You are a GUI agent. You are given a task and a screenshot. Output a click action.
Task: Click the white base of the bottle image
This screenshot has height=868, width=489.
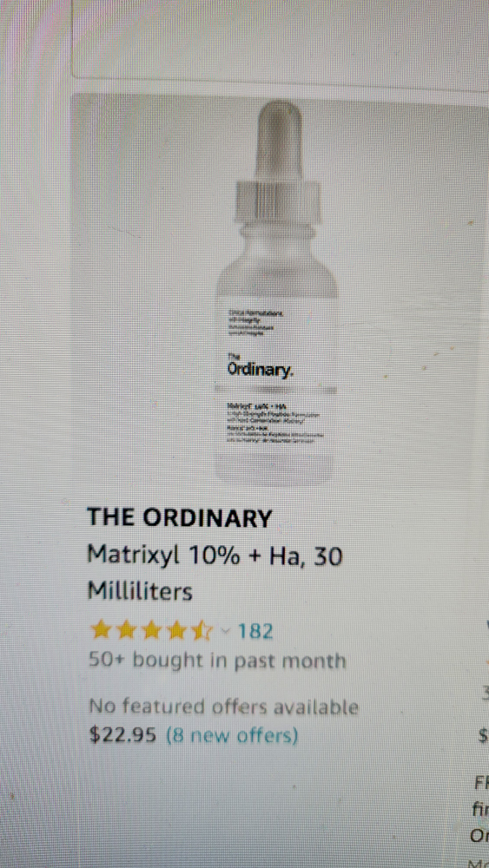[276, 469]
